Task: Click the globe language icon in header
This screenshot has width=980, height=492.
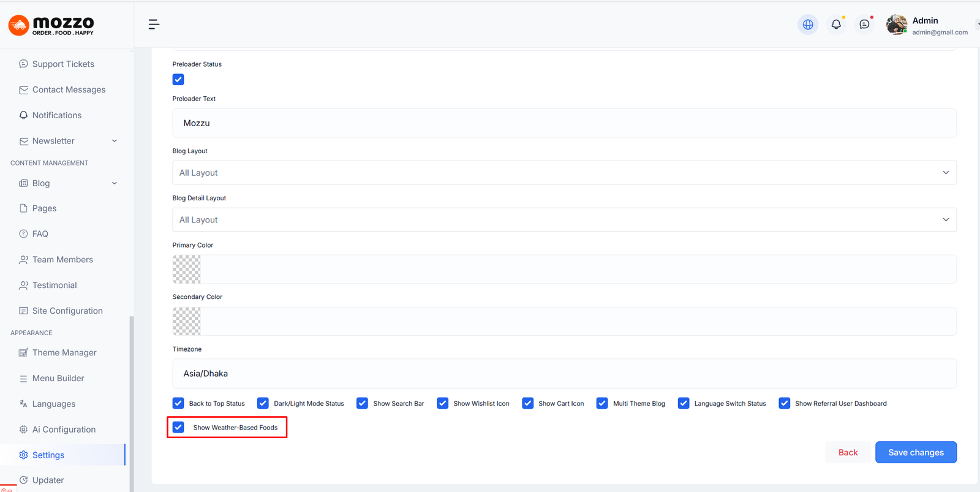Action: point(808,25)
